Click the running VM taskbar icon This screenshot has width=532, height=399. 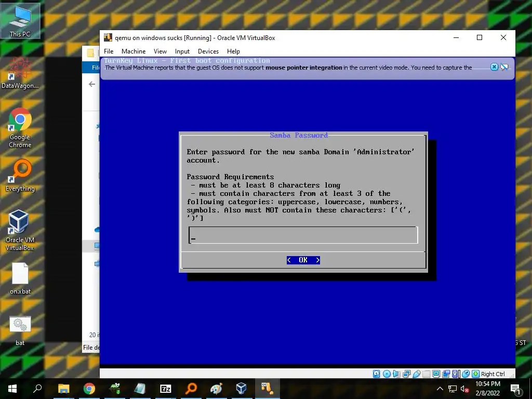coord(267,389)
